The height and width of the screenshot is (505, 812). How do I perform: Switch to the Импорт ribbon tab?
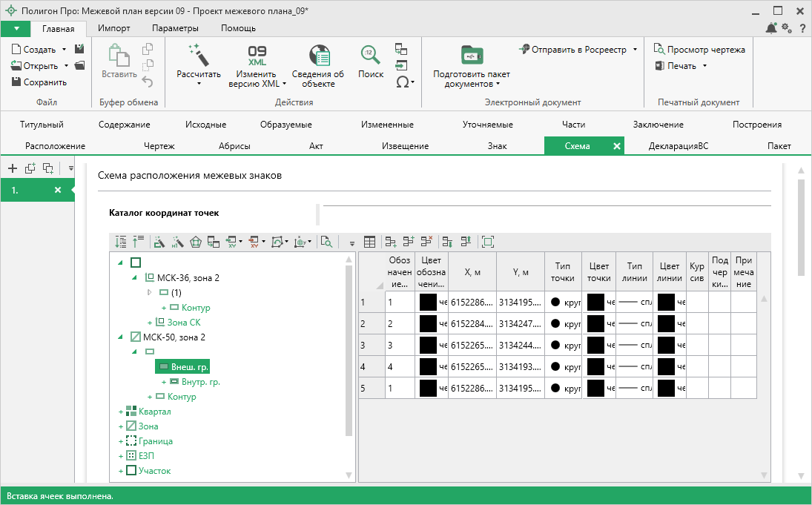pos(113,28)
